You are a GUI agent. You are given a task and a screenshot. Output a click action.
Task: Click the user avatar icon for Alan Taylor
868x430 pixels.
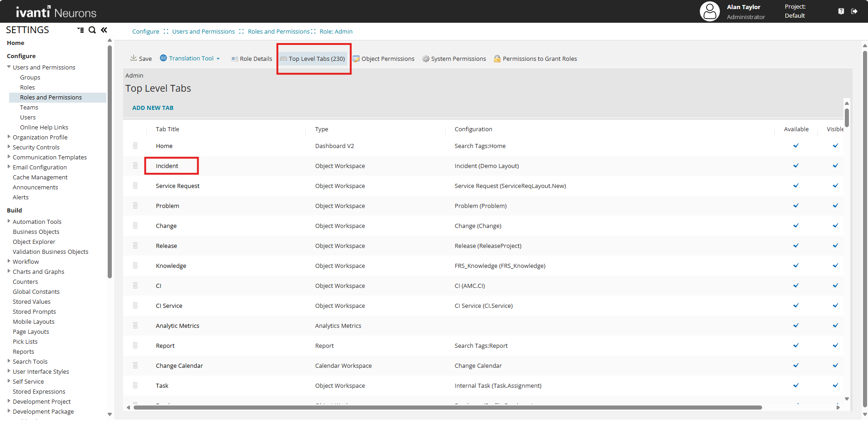coord(709,11)
